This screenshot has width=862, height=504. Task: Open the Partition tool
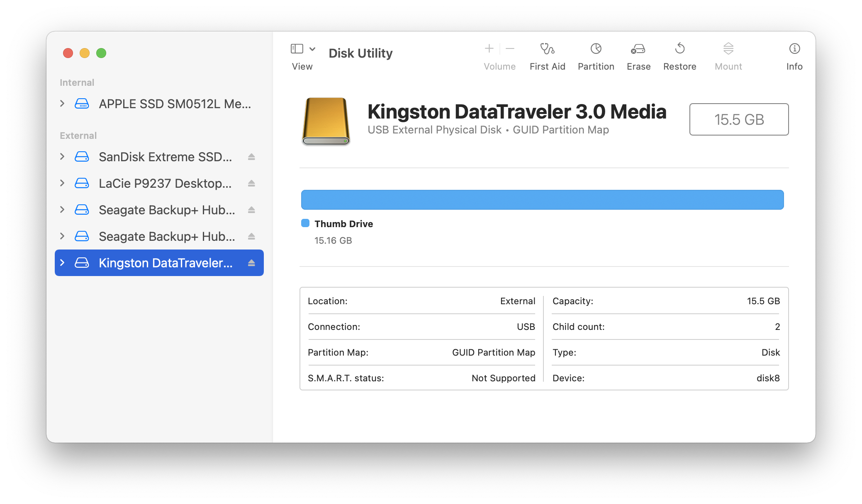596,48
